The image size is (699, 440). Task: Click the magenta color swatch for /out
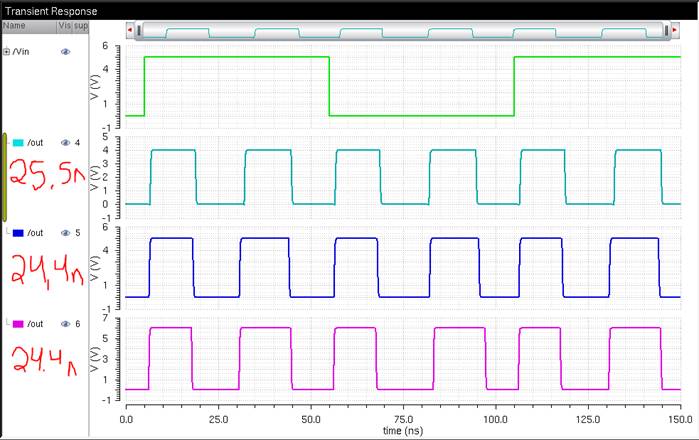18,324
